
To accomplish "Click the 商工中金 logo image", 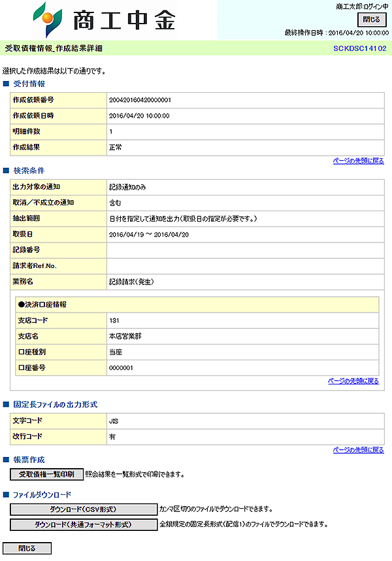I will pos(105,20).
